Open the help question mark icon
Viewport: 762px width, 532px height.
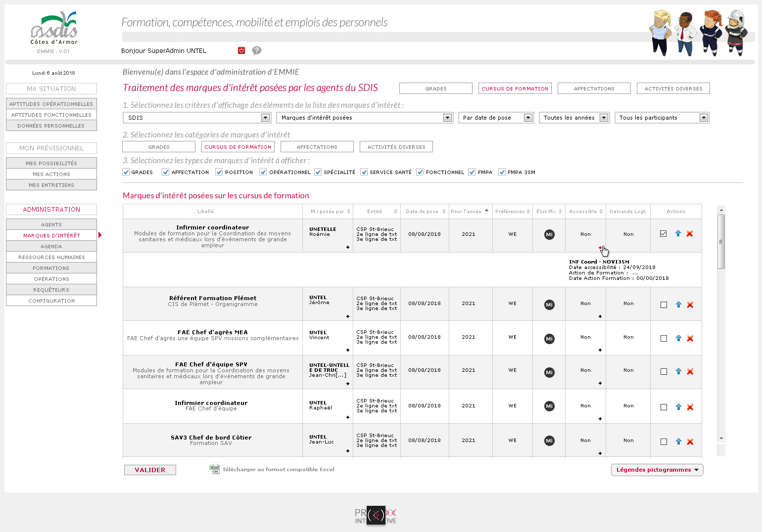[257, 50]
